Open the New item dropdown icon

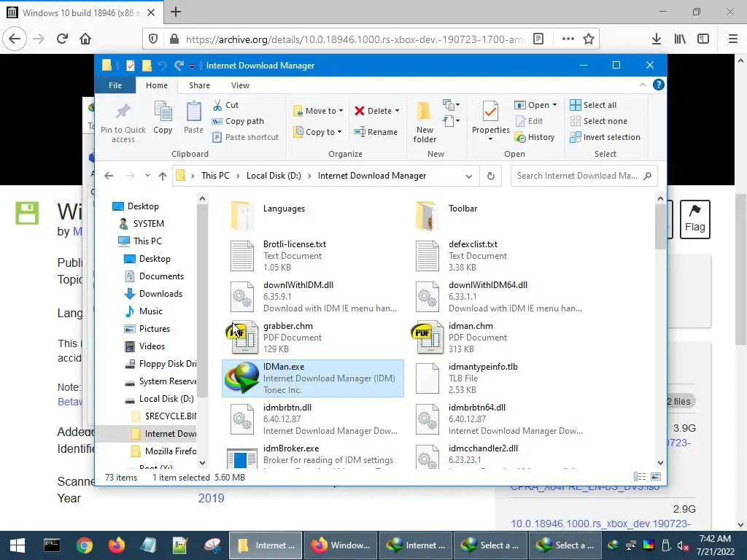pos(451,105)
